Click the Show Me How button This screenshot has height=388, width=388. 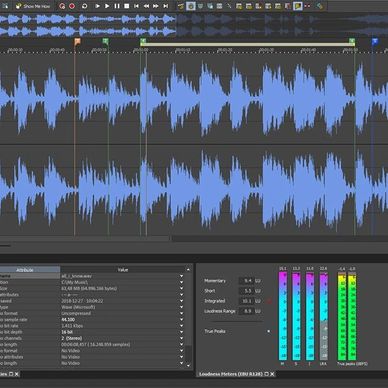33,6
